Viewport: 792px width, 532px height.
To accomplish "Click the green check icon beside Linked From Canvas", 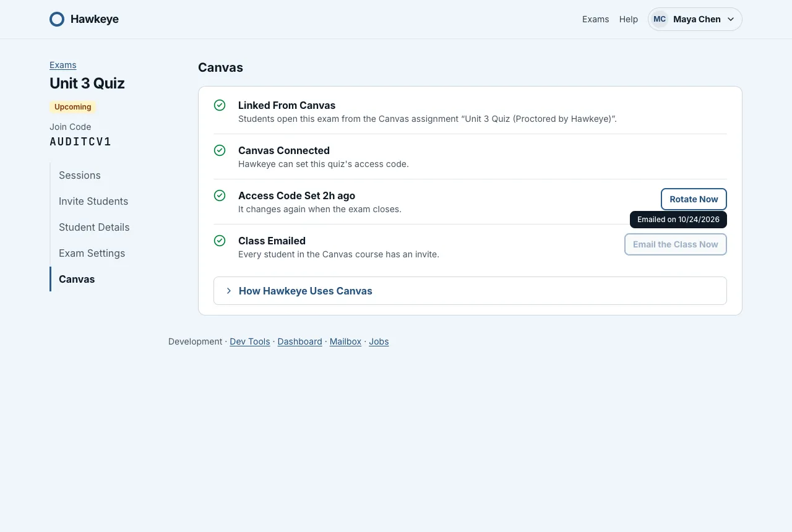I will click(220, 105).
